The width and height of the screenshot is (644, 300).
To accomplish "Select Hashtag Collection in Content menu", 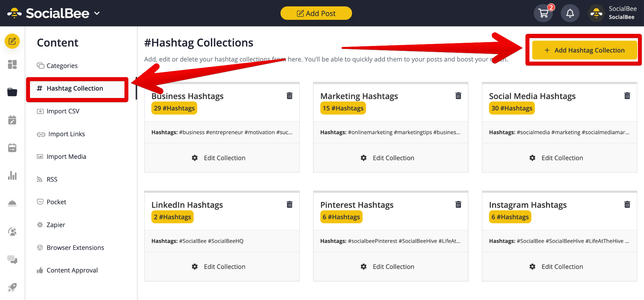I will point(75,88).
